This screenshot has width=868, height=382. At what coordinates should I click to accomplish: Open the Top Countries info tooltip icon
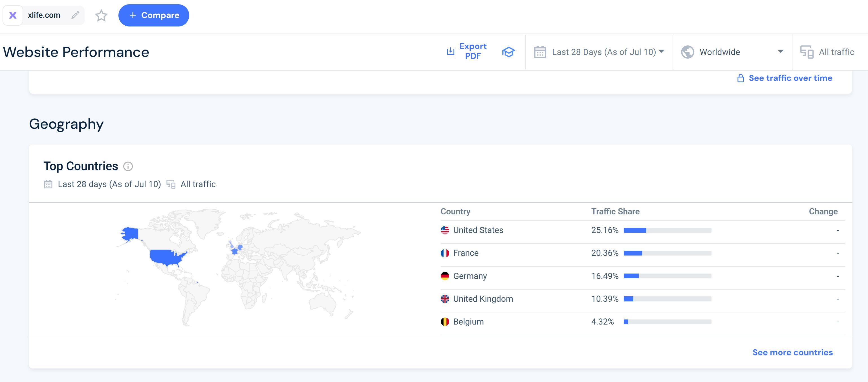[128, 166]
